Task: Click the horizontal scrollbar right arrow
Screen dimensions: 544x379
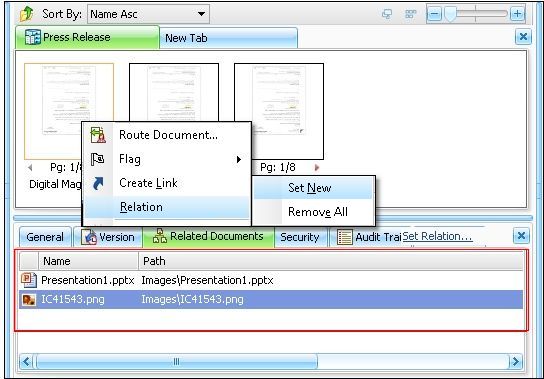Action: (516, 362)
